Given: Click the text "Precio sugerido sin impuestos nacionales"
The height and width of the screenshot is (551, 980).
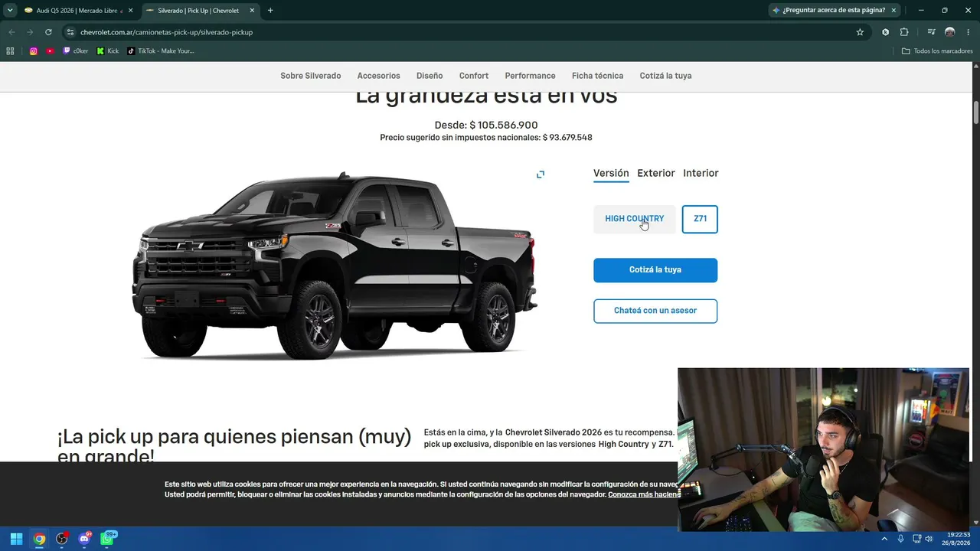Looking at the screenshot, I should click(x=459, y=138).
